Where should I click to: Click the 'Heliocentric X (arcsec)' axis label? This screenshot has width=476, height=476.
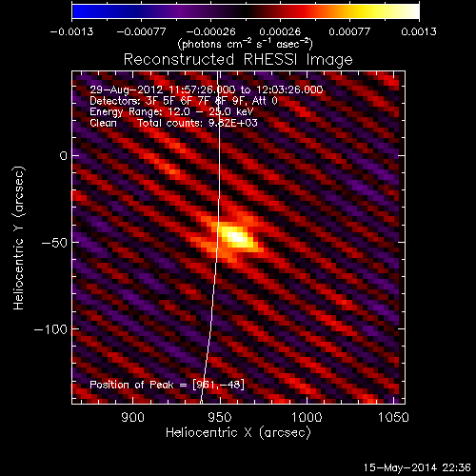pyautogui.click(x=238, y=432)
